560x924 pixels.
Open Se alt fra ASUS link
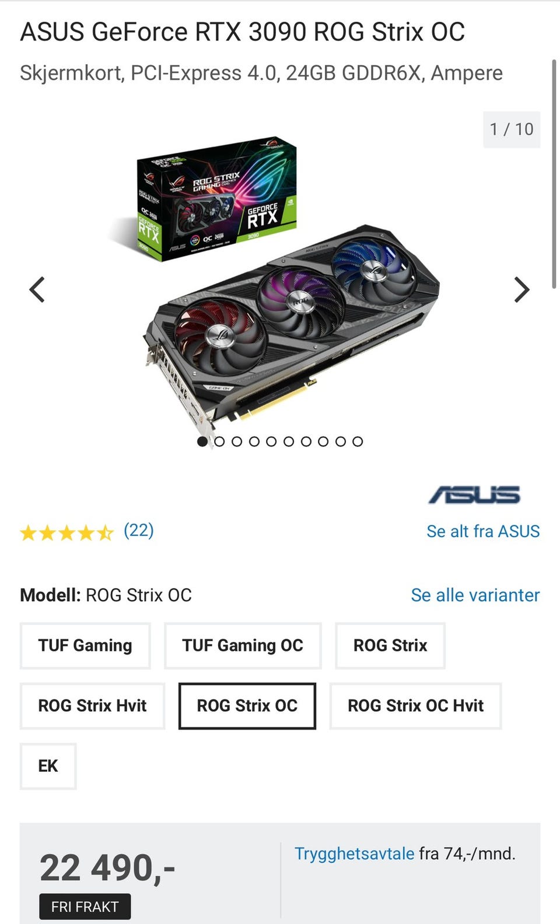[x=483, y=531]
